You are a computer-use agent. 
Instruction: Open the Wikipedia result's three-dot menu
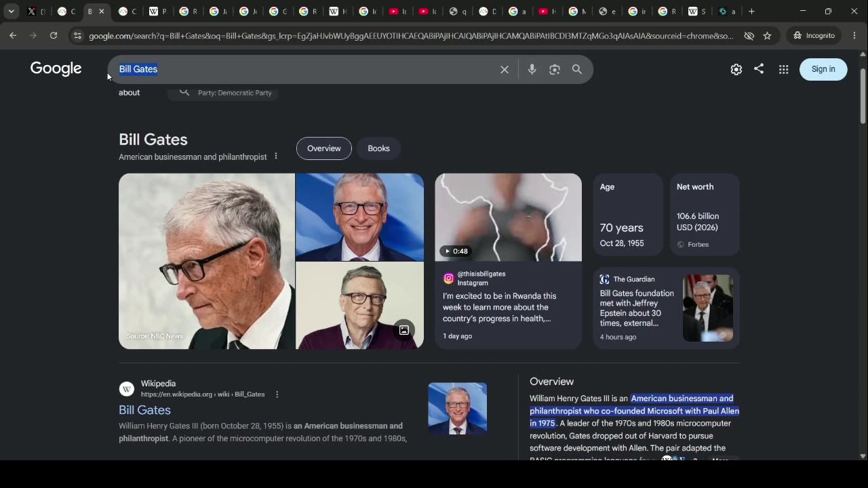(277, 394)
